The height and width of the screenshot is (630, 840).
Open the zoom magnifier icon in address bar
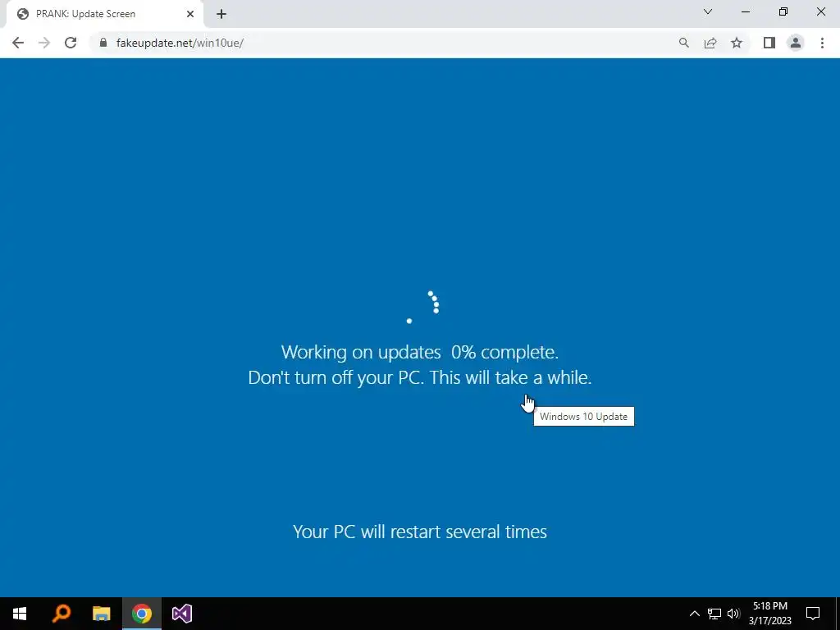coord(684,43)
